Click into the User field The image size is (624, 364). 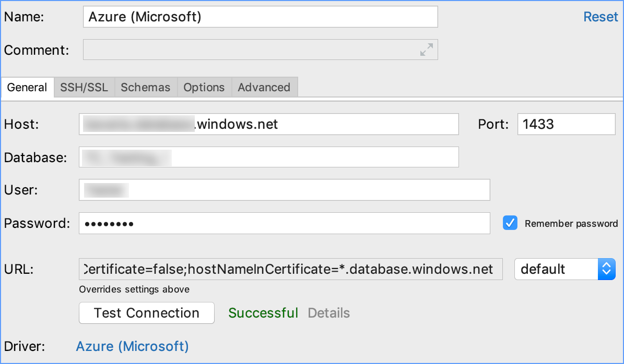click(284, 190)
